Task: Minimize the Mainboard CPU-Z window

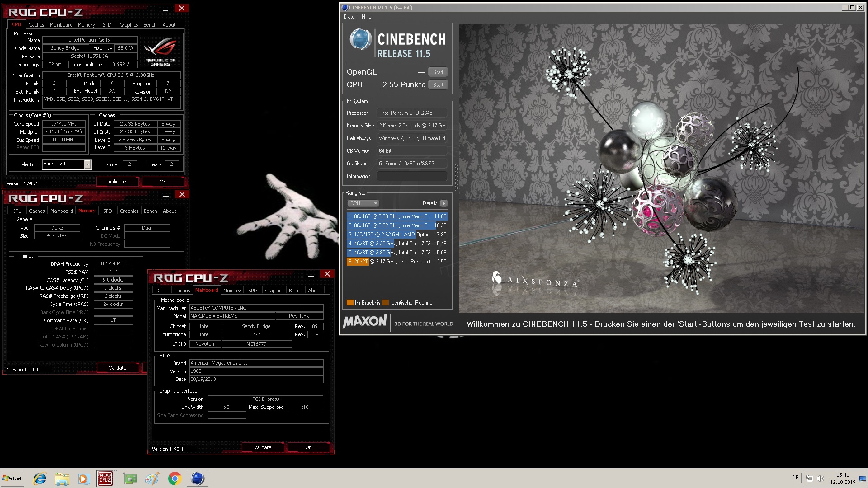Action: tap(311, 275)
